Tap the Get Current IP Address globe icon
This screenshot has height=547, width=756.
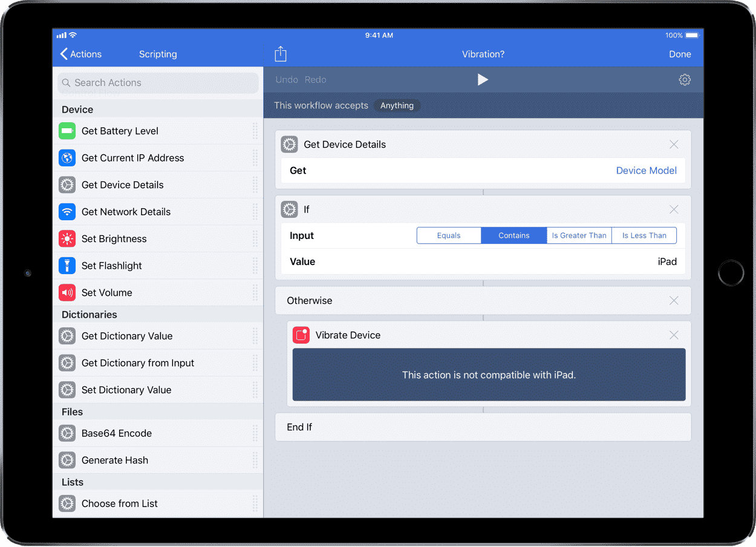(67, 158)
